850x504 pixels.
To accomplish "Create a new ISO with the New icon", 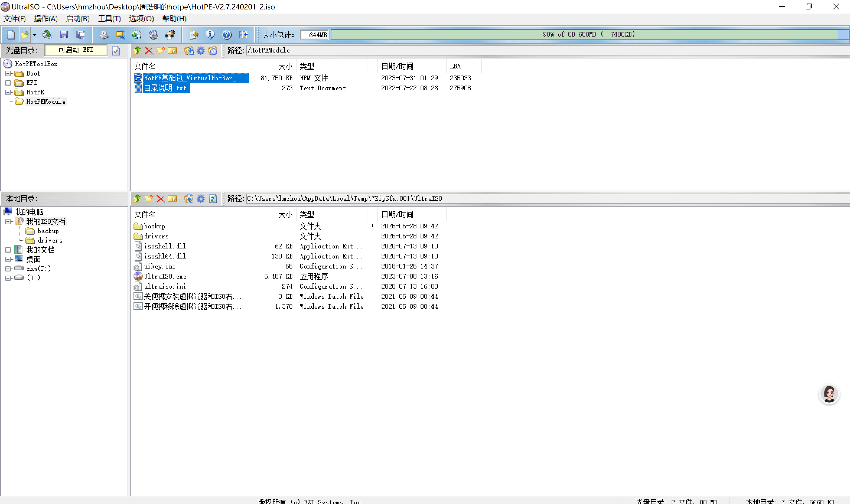I will coord(11,35).
